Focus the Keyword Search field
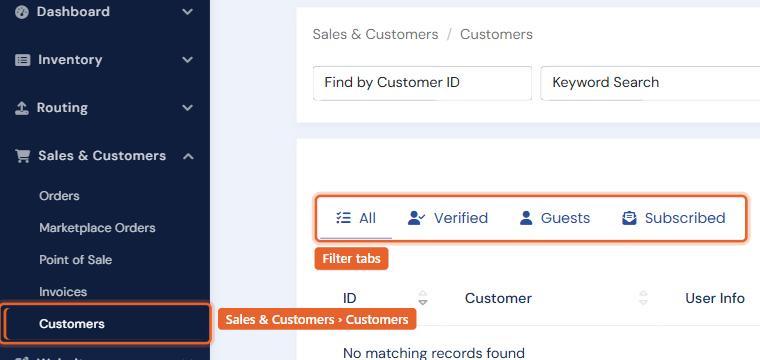Viewport: 760px width, 360px height. [x=650, y=83]
